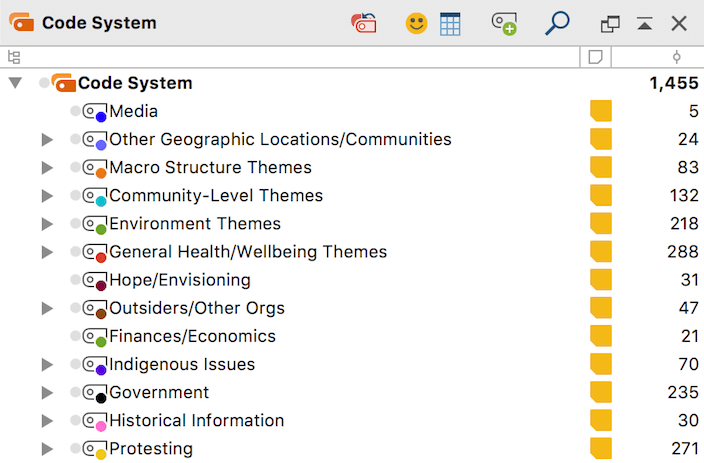Open memo for Environment Themes
Image resolution: width=704 pixels, height=463 pixels.
click(x=601, y=224)
